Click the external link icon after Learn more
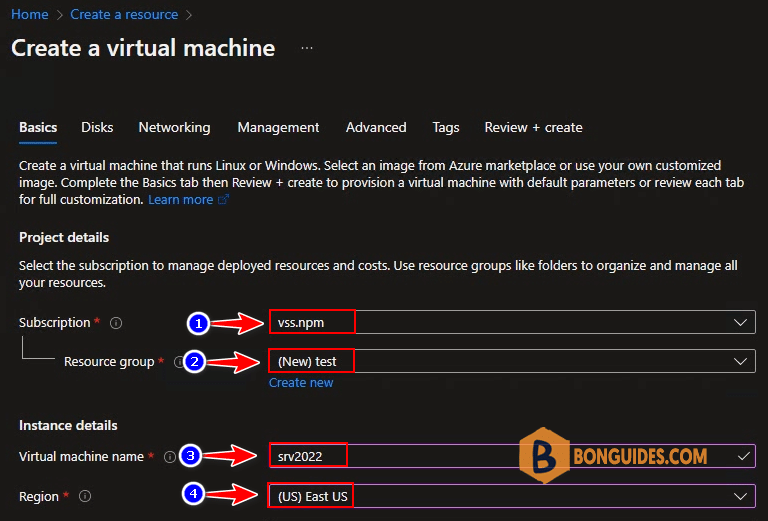The height and width of the screenshot is (521, 768). point(223,199)
